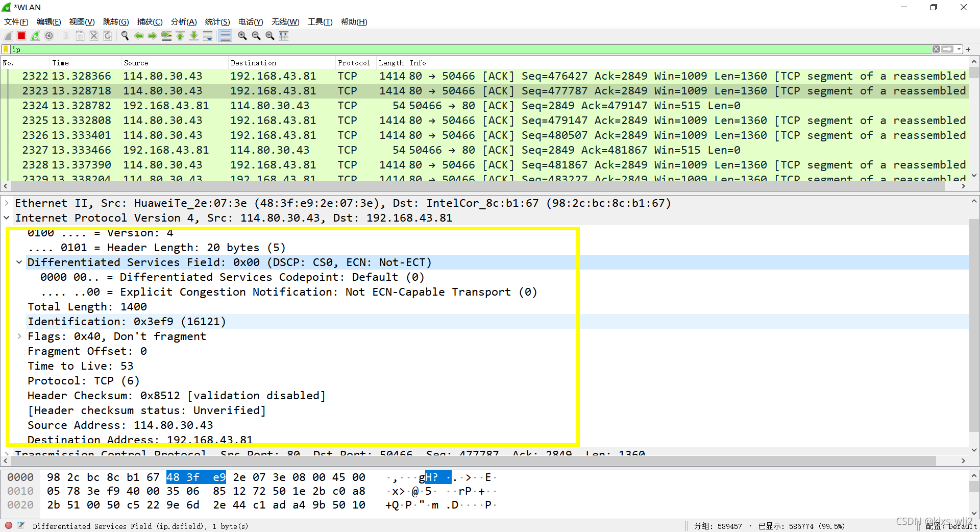Image resolution: width=980 pixels, height=532 pixels.
Task: Collapse the Internet Protocol Version 4 node
Action: click(7, 218)
